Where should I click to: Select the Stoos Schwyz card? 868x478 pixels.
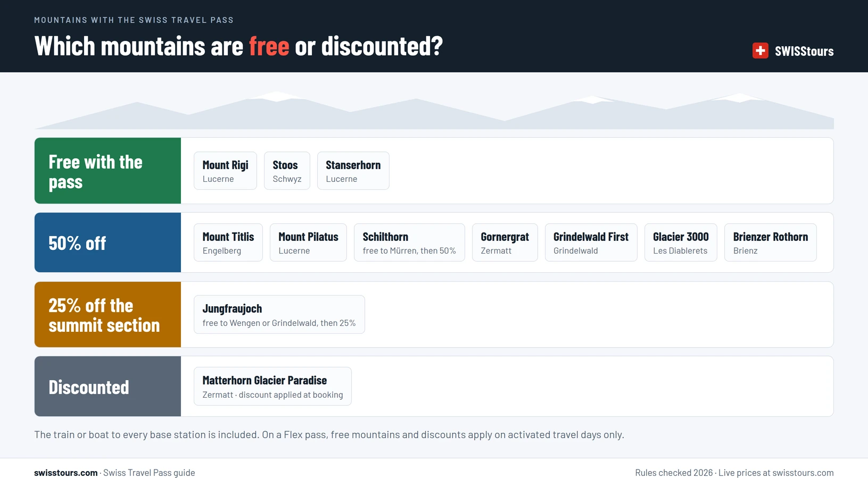pos(287,171)
